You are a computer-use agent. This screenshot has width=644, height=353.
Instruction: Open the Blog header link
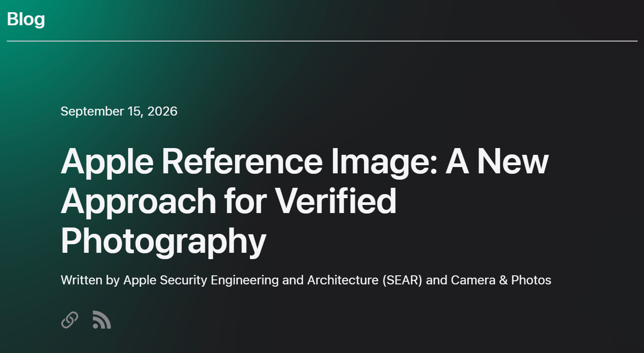click(x=26, y=19)
